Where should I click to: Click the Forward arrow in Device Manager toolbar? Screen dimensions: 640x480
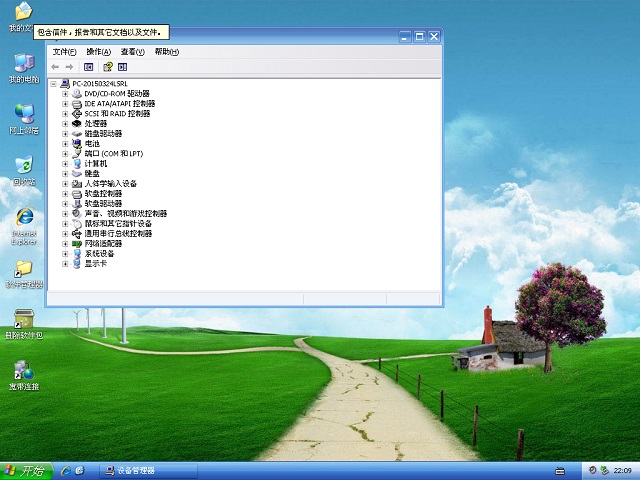[70, 67]
